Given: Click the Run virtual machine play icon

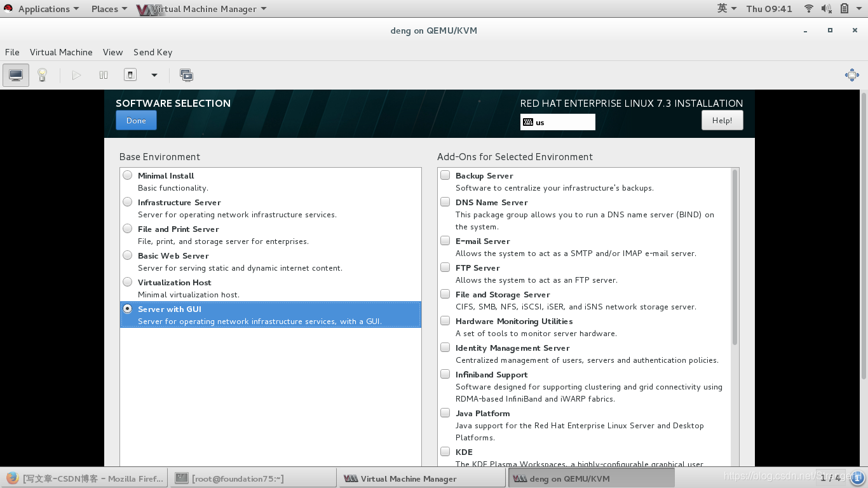Looking at the screenshot, I should point(76,75).
